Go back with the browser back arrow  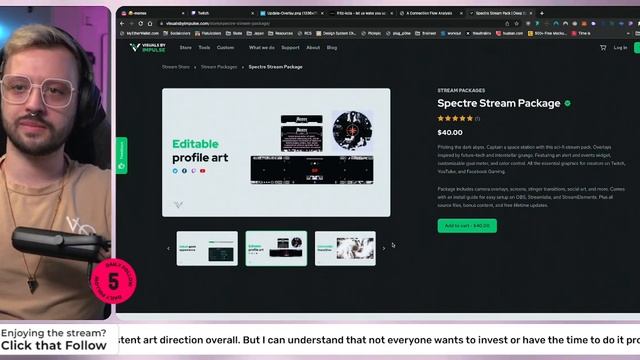pos(122,24)
